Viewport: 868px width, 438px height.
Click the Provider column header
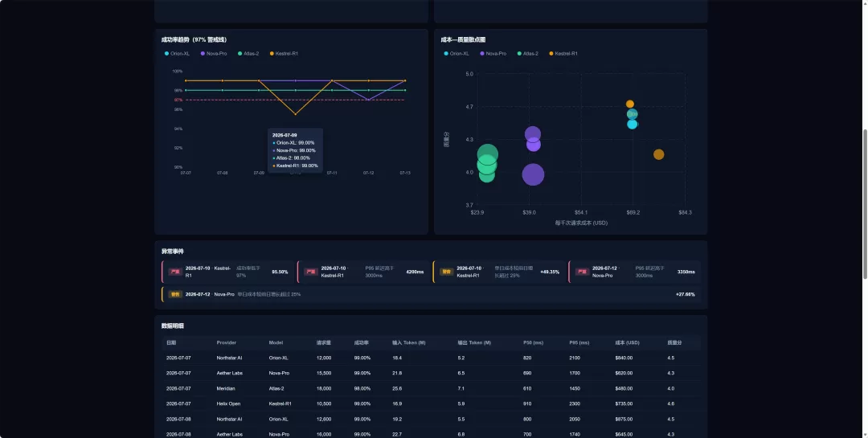227,342
